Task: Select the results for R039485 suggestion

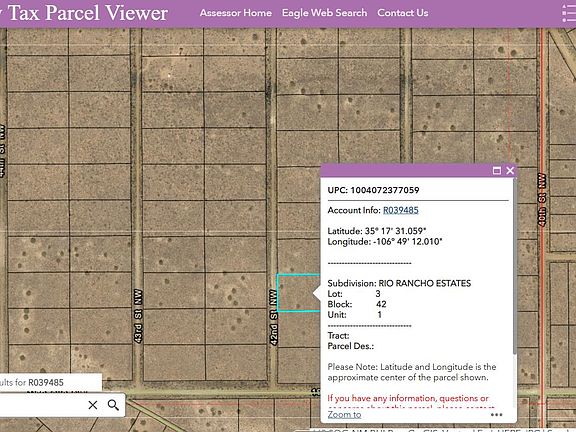Action: (51, 382)
